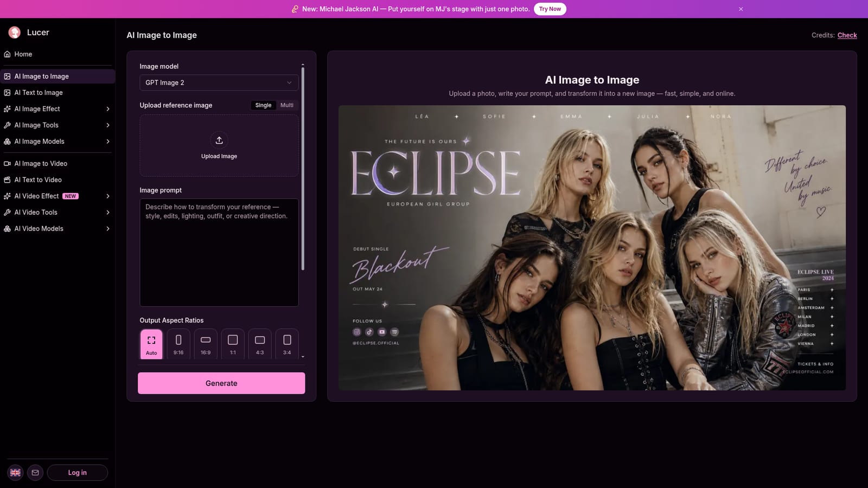Select the 1:1 aspect ratio
Image resolution: width=868 pixels, height=488 pixels.
233,344
